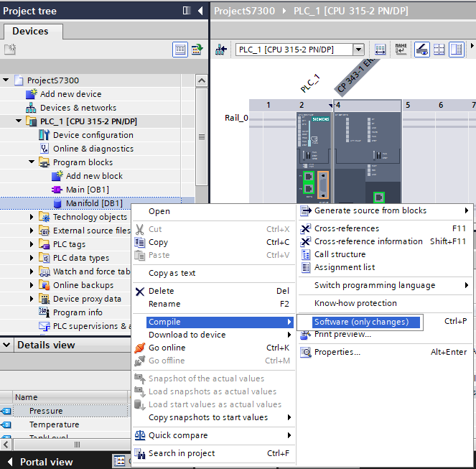Collapse the PLC_1 [CPU 315-2 PN/DP] node
Image resolution: width=476 pixels, height=469 pixels.
coord(19,121)
